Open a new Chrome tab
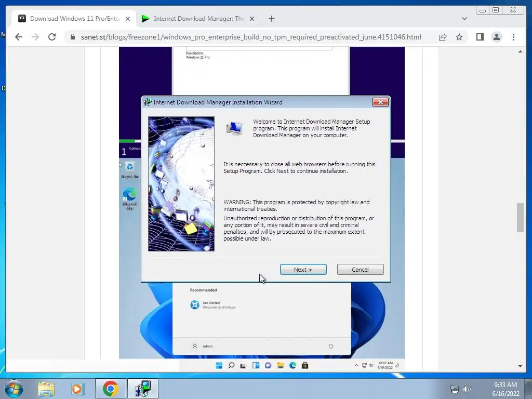Image resolution: width=532 pixels, height=399 pixels. pyautogui.click(x=271, y=19)
